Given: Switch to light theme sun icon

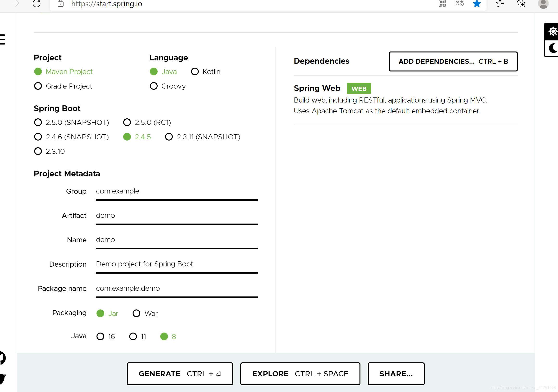Looking at the screenshot, I should coord(553,31).
